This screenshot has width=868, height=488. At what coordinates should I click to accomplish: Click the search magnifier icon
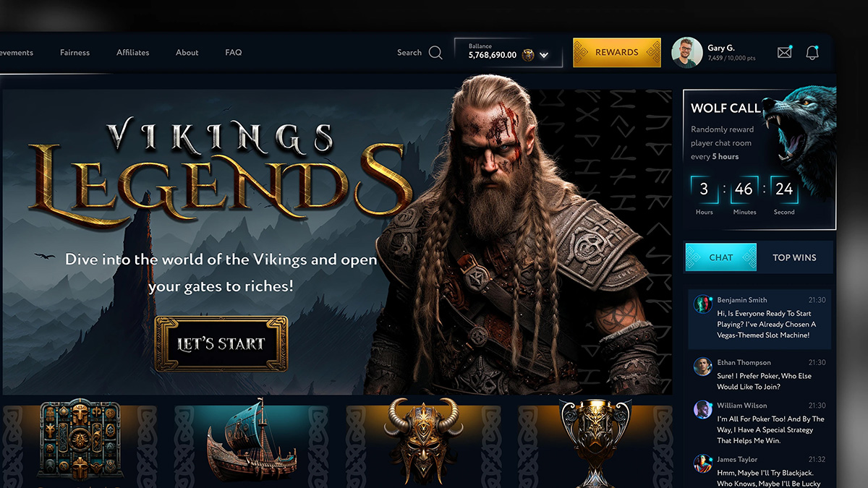(x=435, y=53)
